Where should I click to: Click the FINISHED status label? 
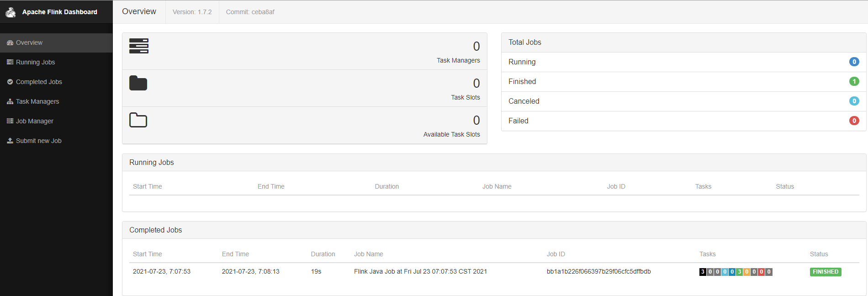826,272
